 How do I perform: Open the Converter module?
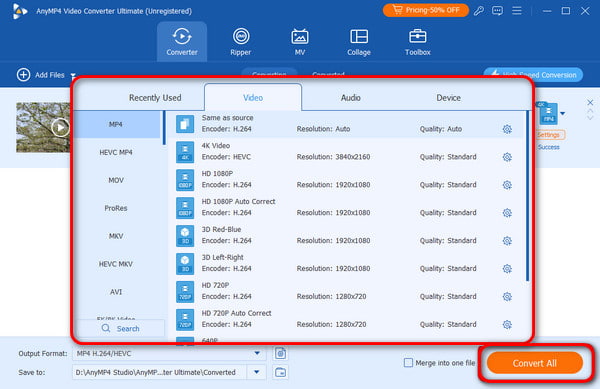(x=182, y=41)
